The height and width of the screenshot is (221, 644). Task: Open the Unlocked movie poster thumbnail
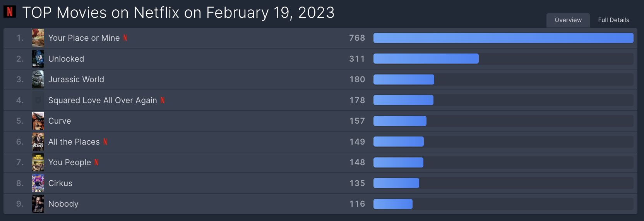[38, 59]
